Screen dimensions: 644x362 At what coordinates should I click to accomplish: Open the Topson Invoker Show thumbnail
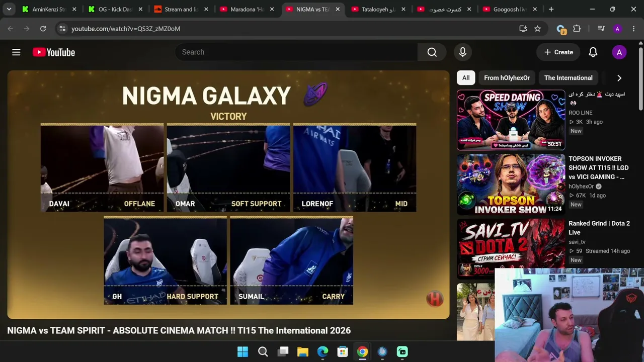click(511, 185)
